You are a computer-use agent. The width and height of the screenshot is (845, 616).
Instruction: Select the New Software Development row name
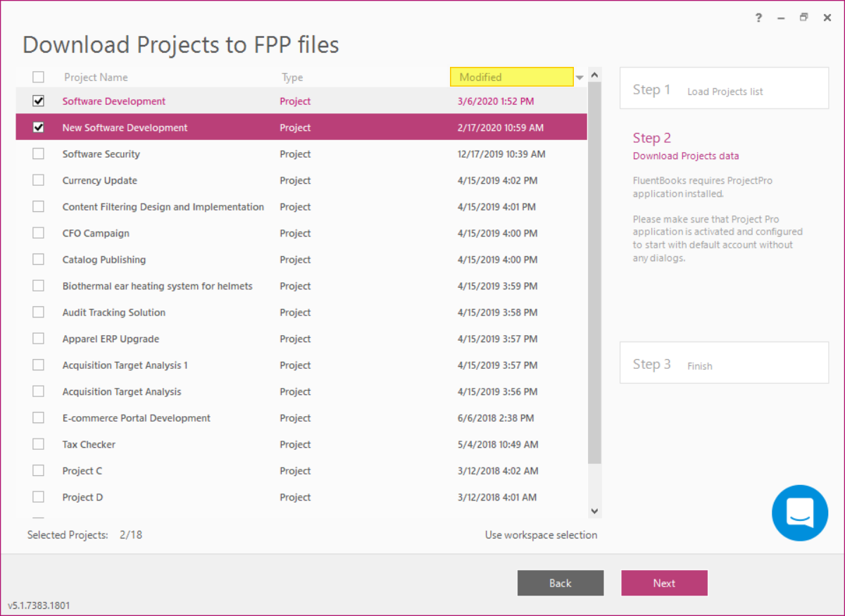[x=125, y=127]
